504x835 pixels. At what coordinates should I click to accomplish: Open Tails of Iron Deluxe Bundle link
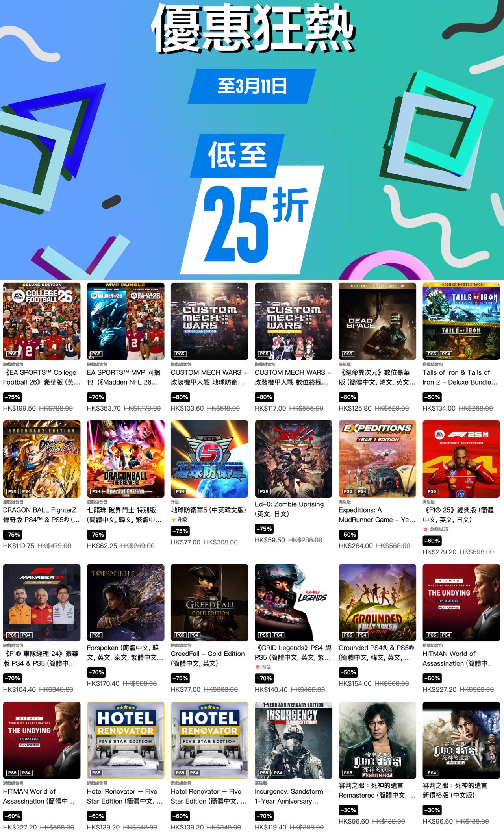coord(460,377)
